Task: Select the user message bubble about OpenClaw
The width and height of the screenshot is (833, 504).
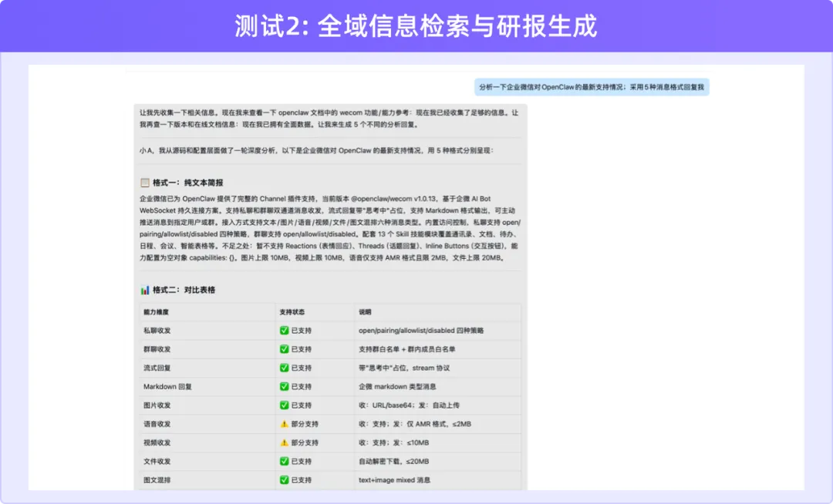Action: click(592, 87)
